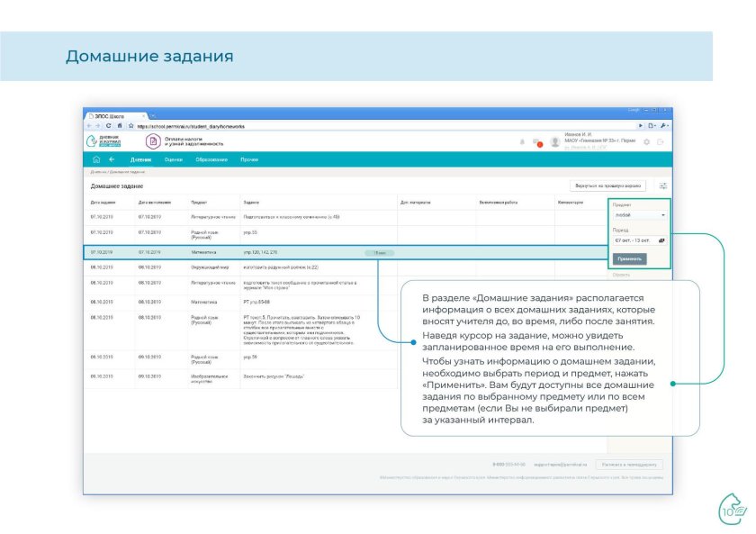Click the logout icon in header
This screenshot has width=756, height=534.
[x=661, y=141]
